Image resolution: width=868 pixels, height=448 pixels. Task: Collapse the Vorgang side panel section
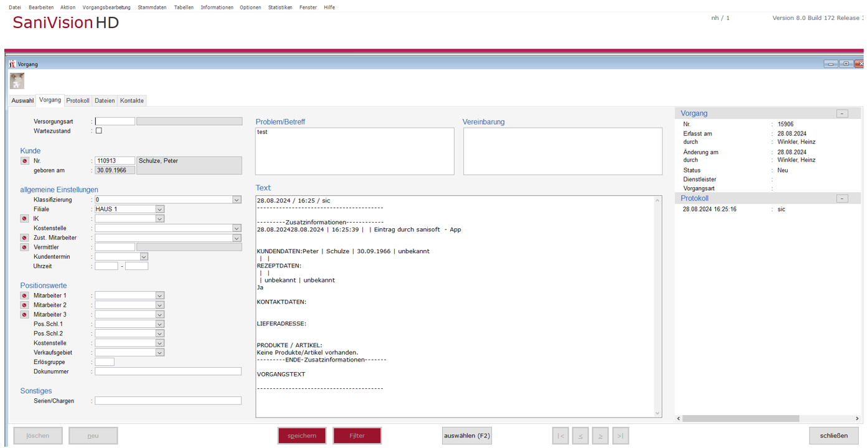(x=842, y=114)
